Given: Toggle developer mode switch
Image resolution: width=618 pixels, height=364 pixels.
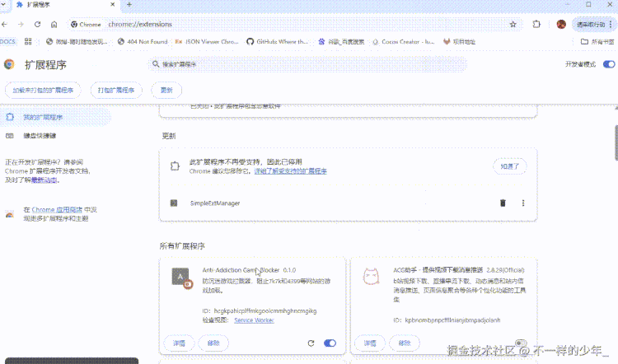Looking at the screenshot, I should coord(609,63).
